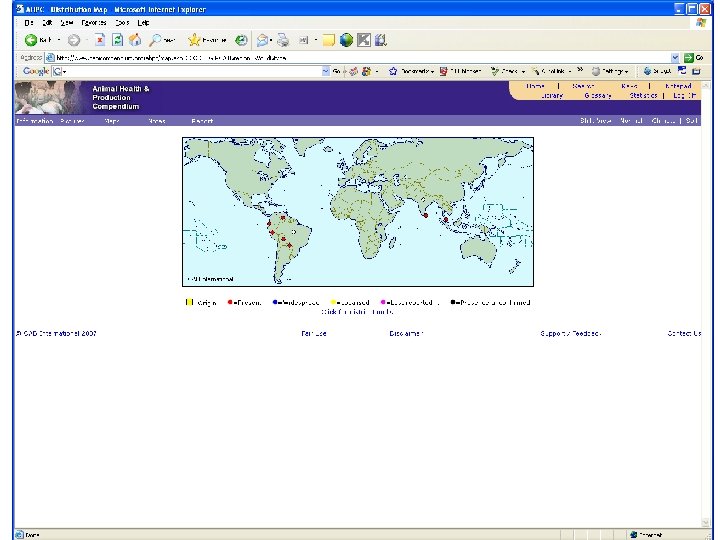Click the yellow Origin legend swatch
Image resolution: width=720 pixels, height=540 pixels.
tap(189, 302)
